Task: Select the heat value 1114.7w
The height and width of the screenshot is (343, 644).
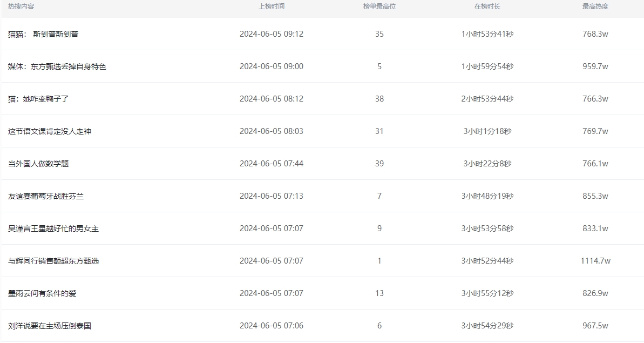Action: tap(595, 261)
